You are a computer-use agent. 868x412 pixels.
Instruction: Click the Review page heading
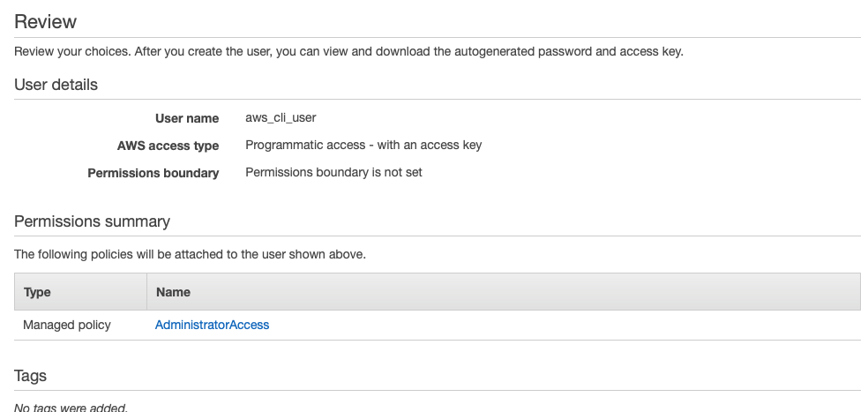[46, 22]
